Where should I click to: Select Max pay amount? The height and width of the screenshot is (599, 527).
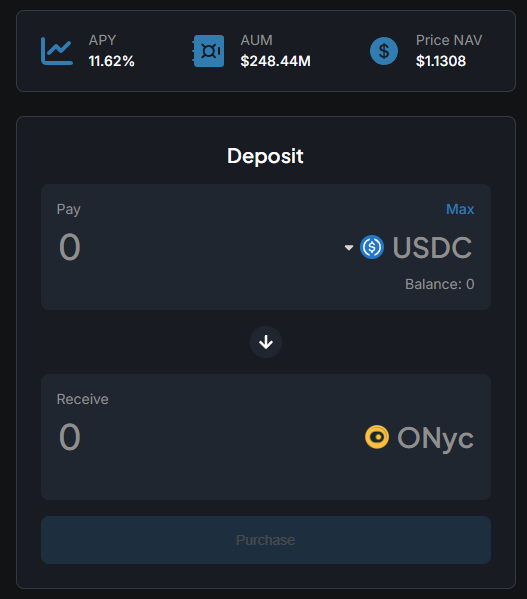tap(460, 209)
